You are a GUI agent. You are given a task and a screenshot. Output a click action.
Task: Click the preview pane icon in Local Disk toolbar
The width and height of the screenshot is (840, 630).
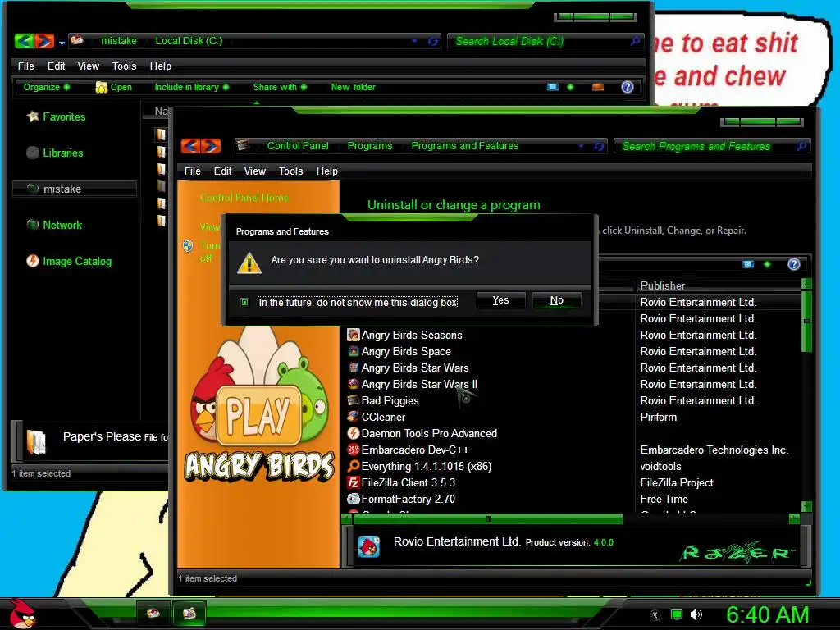point(598,87)
